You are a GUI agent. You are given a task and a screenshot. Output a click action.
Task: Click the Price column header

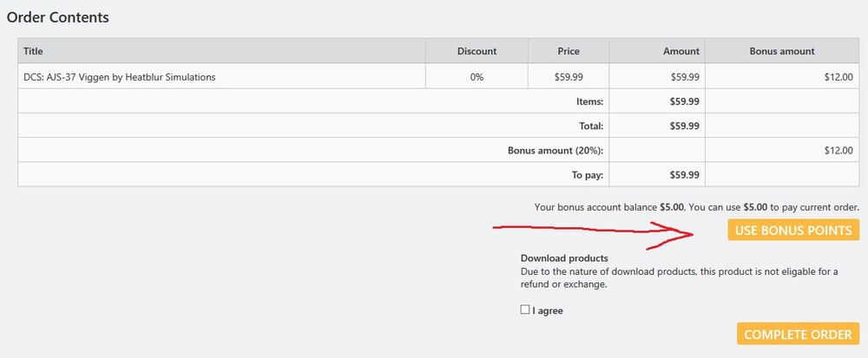569,51
